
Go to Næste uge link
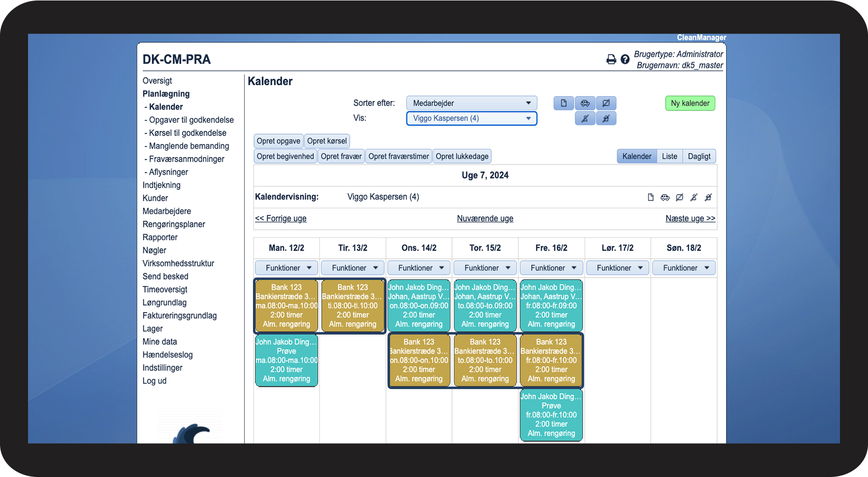690,219
